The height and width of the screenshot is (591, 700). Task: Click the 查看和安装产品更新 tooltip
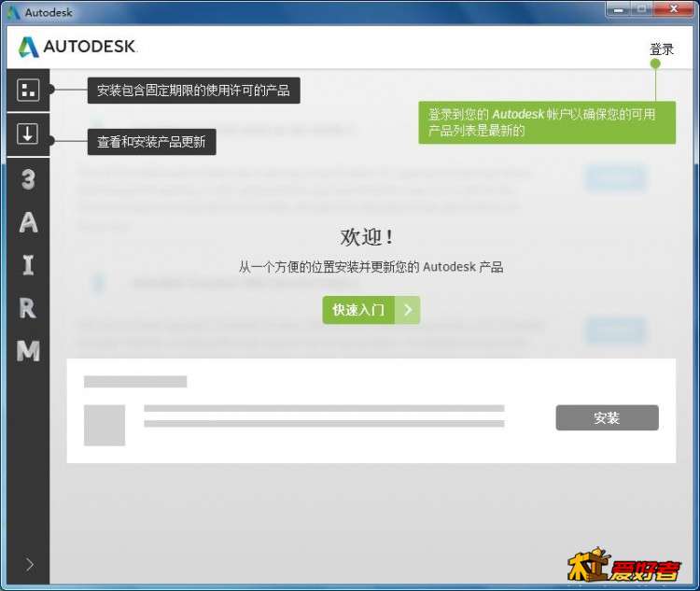pos(152,142)
